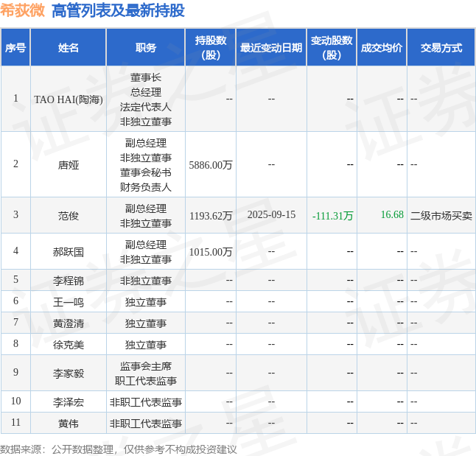This screenshot has width=476, height=456.
Task: Select the 交易方式 column header
Action: [x=441, y=48]
